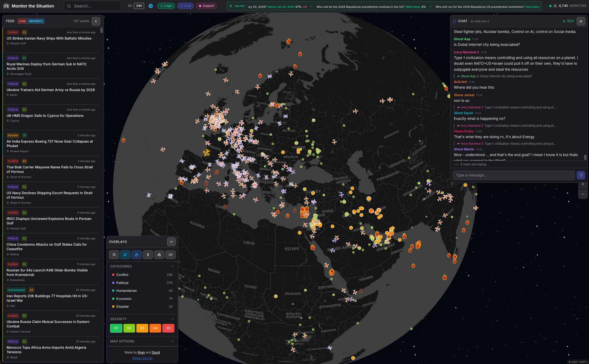Click the Telegram icon in header
Viewport: 589px width, 364px height.
(x=151, y=6)
